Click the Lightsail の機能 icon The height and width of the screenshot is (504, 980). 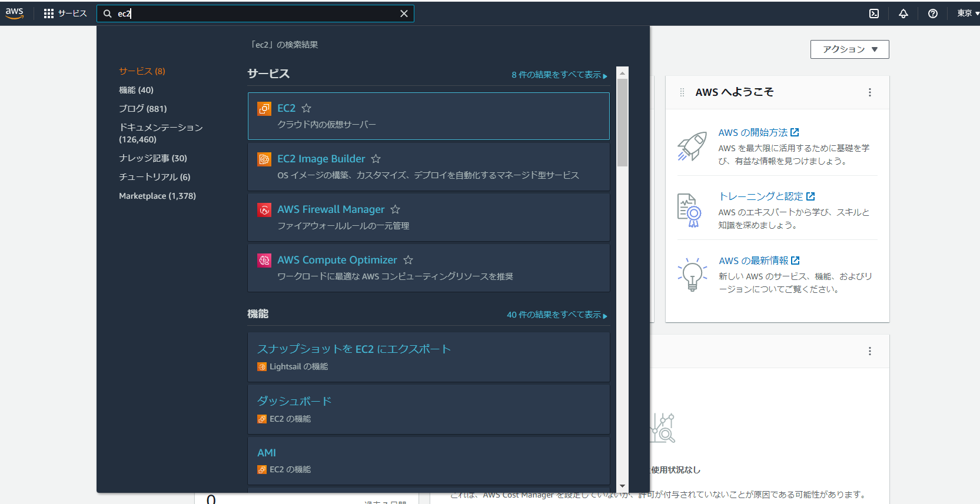tap(262, 367)
